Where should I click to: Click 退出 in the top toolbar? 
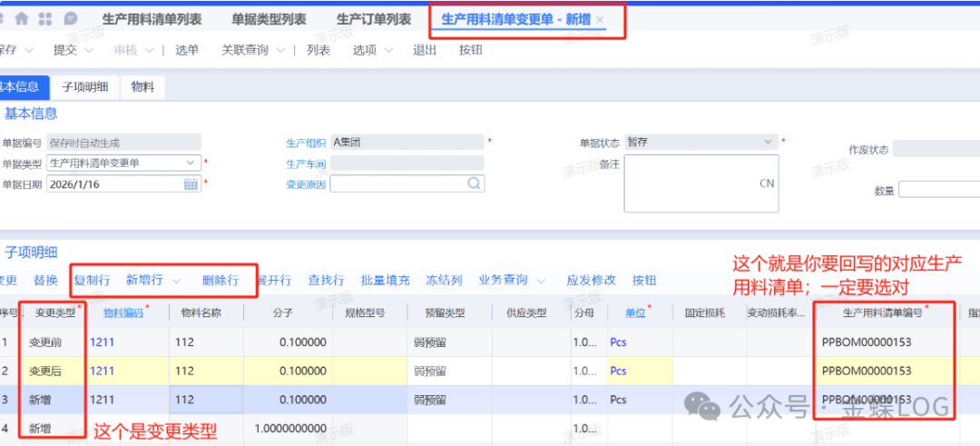[425, 50]
